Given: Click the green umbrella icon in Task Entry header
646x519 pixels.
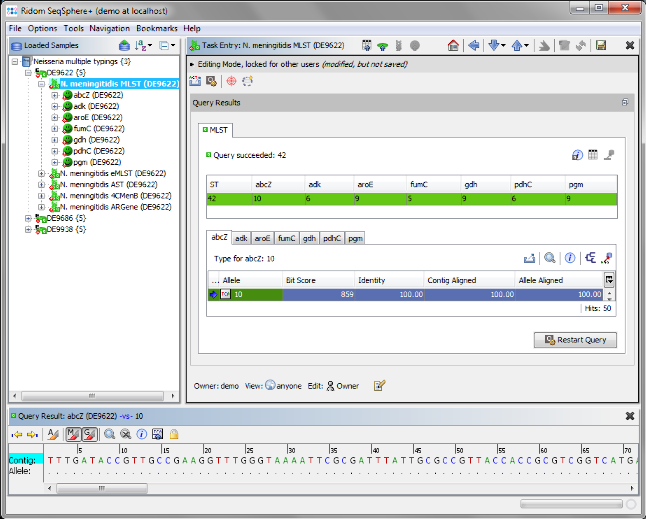Looking at the screenshot, I should coord(383,46).
